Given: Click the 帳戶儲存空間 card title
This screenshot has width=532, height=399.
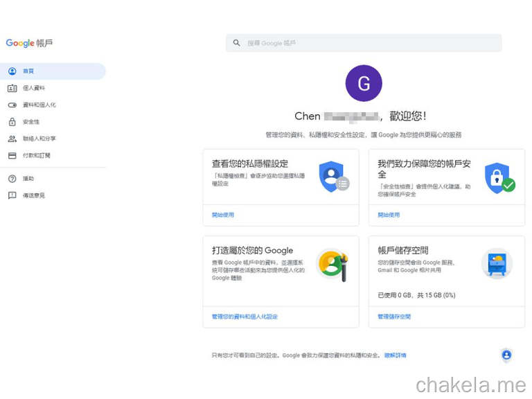Looking at the screenshot, I should click(x=403, y=250).
